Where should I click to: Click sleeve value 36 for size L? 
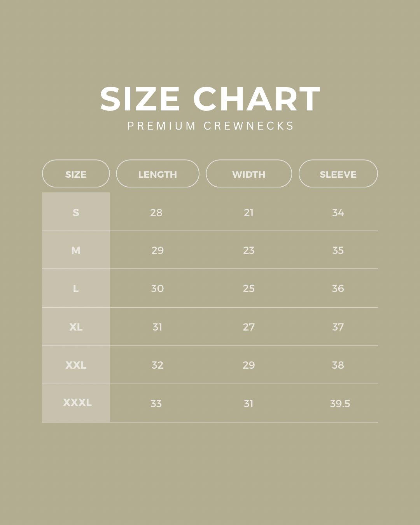click(x=338, y=289)
